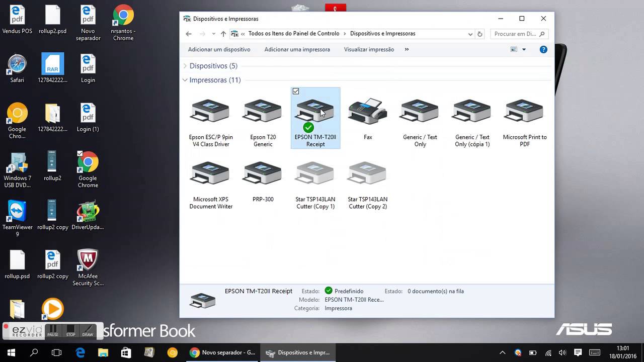This screenshot has width=644, height=362.
Task: Open Action Center notifications icon
Action: click(x=578, y=352)
